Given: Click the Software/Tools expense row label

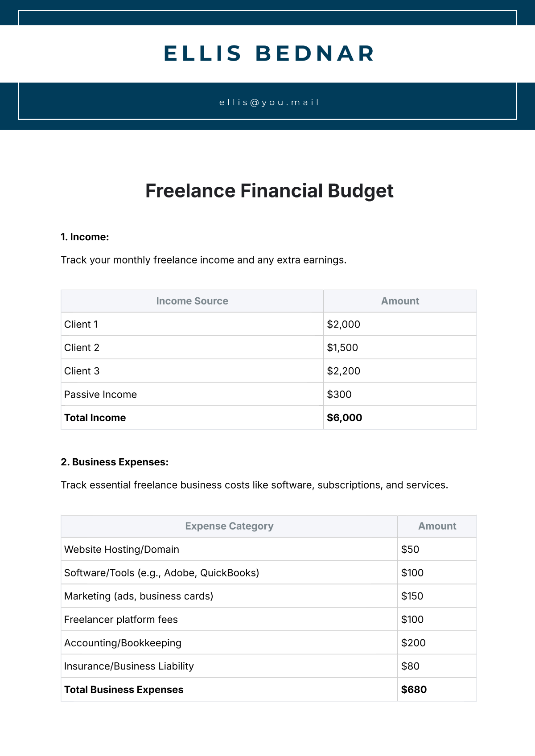Looking at the screenshot, I should point(161,573).
